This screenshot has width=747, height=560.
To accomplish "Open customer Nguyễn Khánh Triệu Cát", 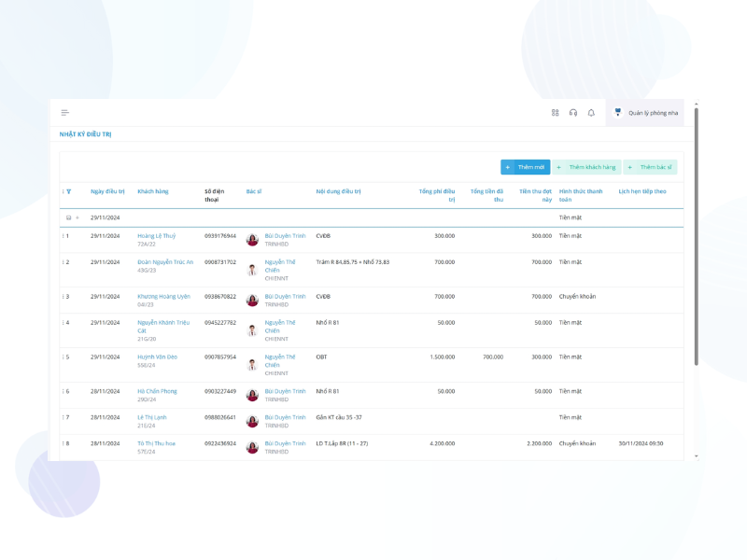I will coord(163,326).
